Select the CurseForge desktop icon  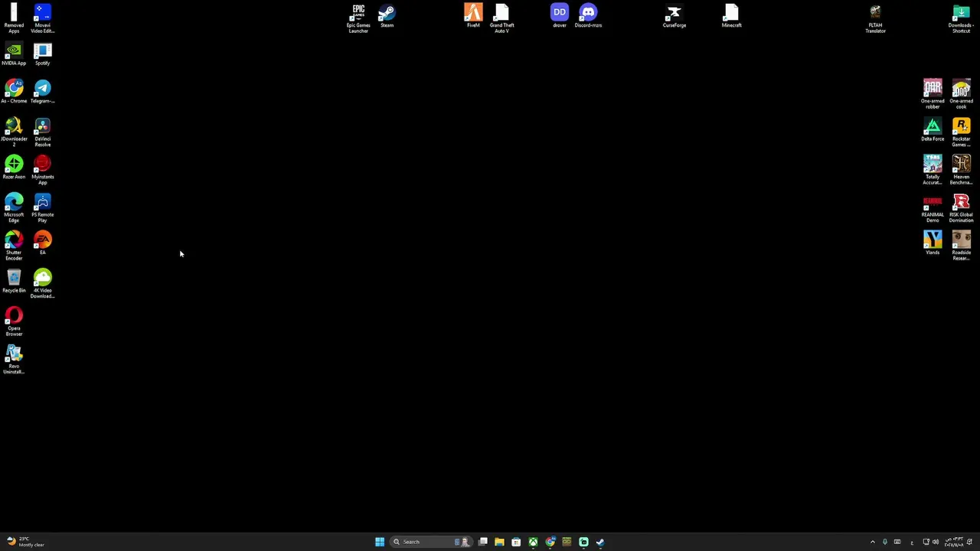(x=674, y=16)
